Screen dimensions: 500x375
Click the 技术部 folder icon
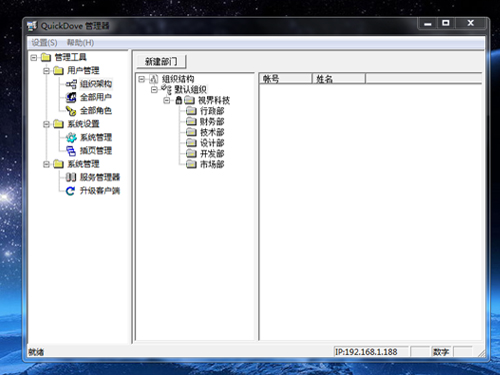(x=191, y=132)
